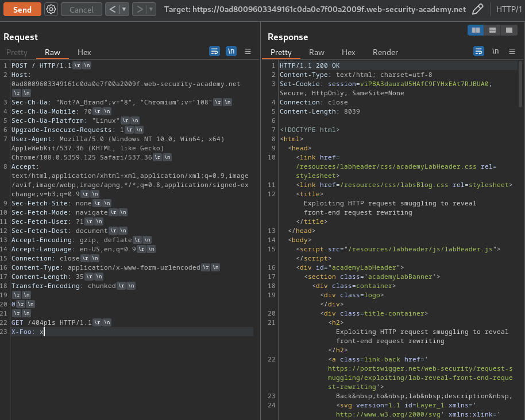Click the academyLabHeader.css link path
This screenshot has height=420, width=525.
[x=386, y=166]
